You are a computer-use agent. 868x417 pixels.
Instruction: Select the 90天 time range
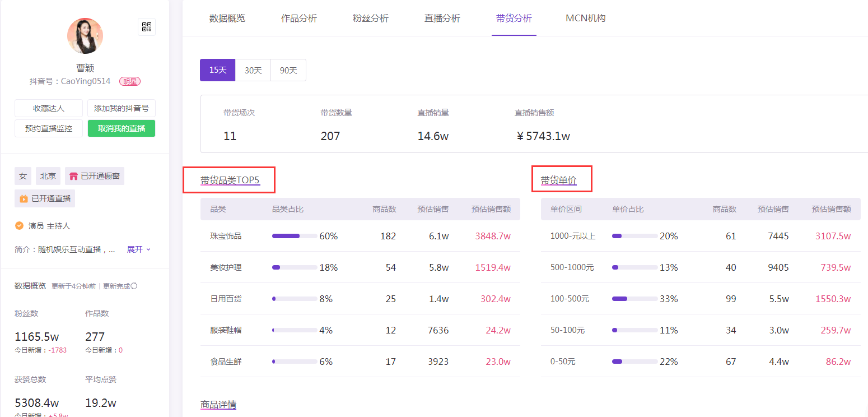coord(288,70)
